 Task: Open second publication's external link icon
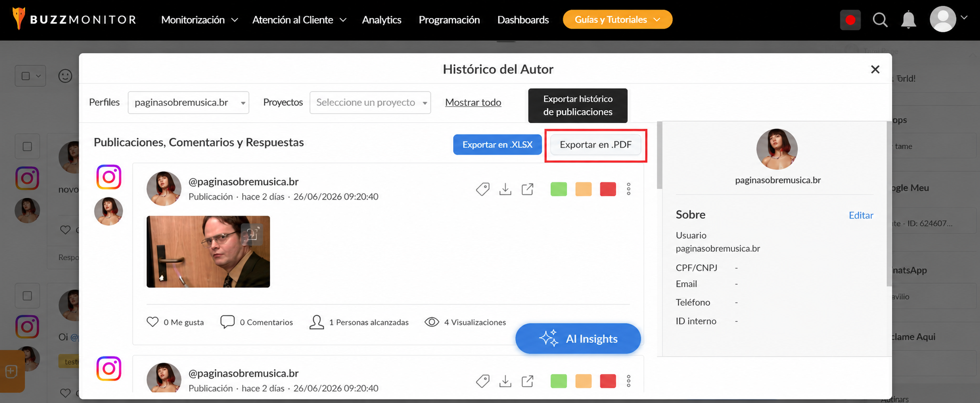click(x=528, y=381)
